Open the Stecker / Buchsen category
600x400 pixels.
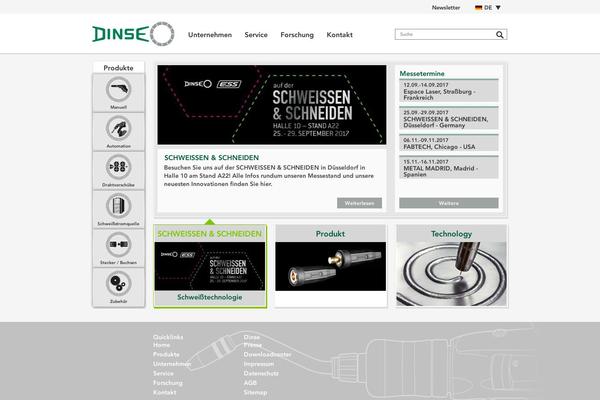(x=118, y=248)
